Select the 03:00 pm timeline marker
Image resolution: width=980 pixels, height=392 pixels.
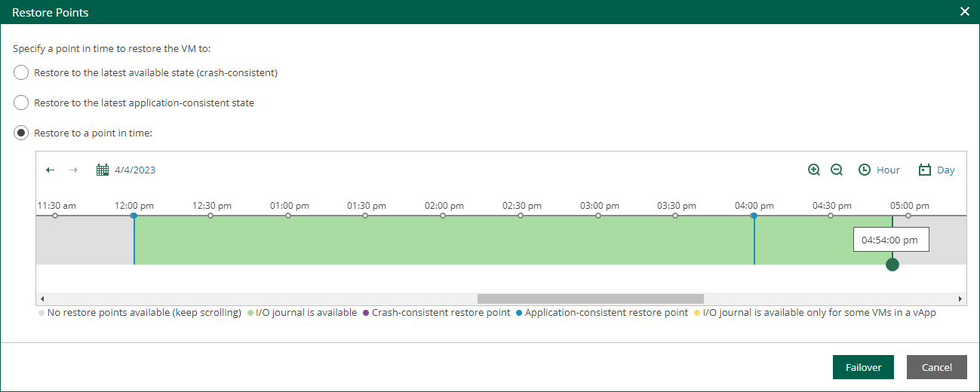tap(598, 216)
